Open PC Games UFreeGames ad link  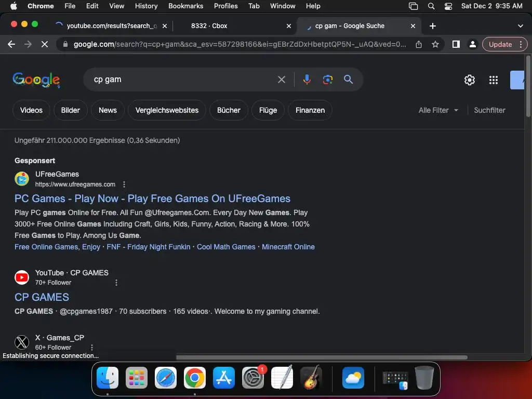152,198
